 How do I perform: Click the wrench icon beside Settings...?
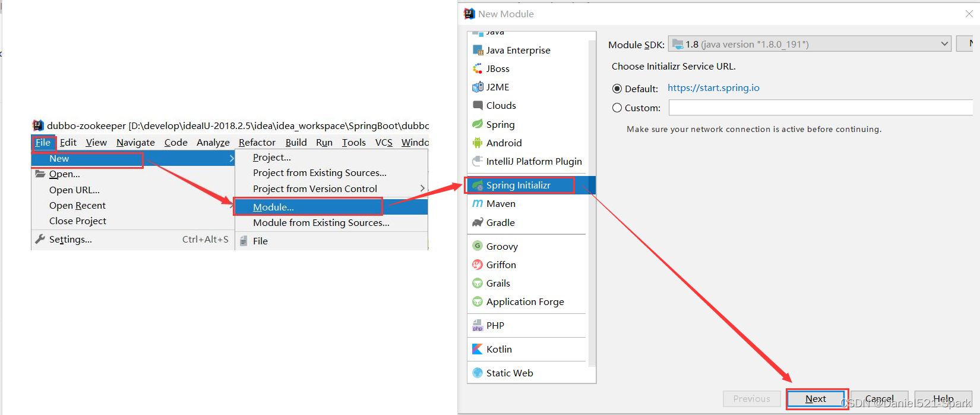pos(40,239)
